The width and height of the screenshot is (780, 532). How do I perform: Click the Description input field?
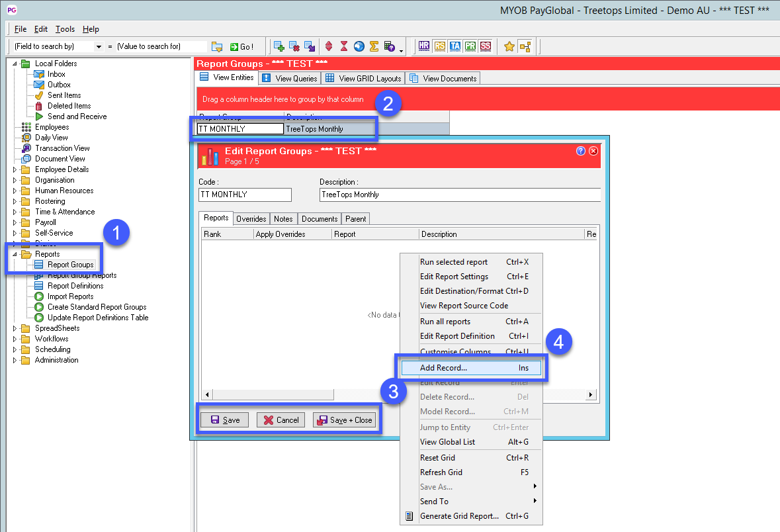tap(459, 195)
